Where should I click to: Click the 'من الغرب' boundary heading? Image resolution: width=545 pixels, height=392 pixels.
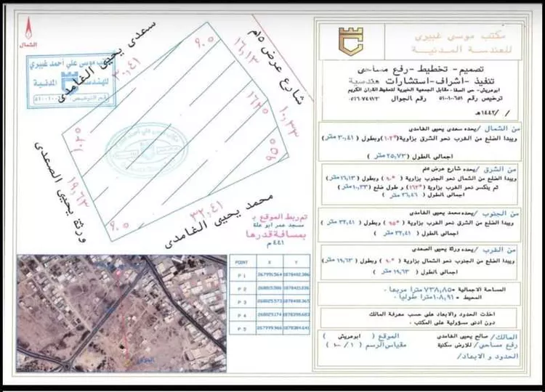click(x=498, y=250)
